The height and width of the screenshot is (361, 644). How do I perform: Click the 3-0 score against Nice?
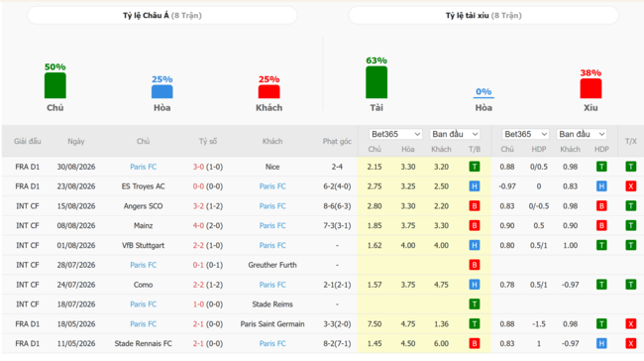(198, 167)
